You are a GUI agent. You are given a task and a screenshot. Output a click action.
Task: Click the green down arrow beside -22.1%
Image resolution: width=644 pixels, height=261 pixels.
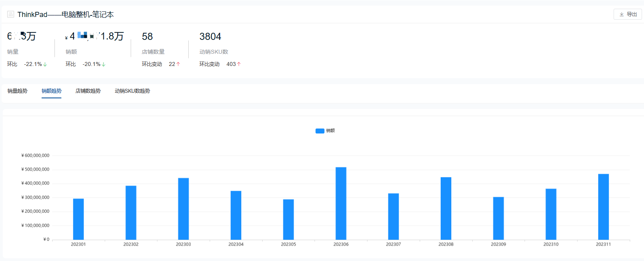pos(45,64)
